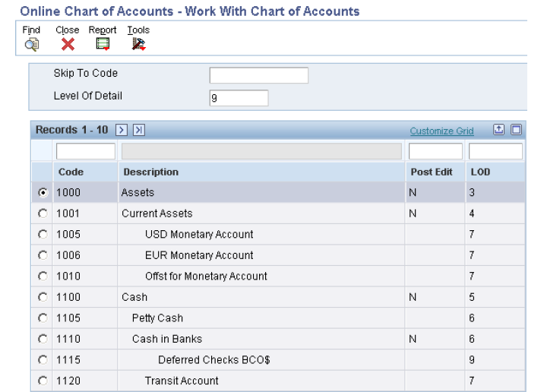Maximize the grid with square icon
Screen dimensions: 544x392
click(516, 130)
